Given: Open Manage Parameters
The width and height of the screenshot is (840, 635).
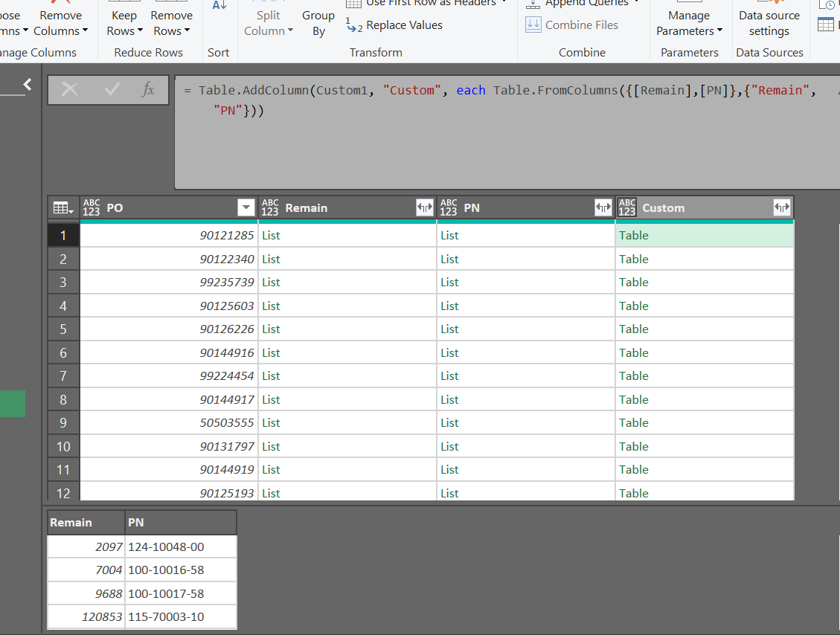Looking at the screenshot, I should tap(688, 23).
